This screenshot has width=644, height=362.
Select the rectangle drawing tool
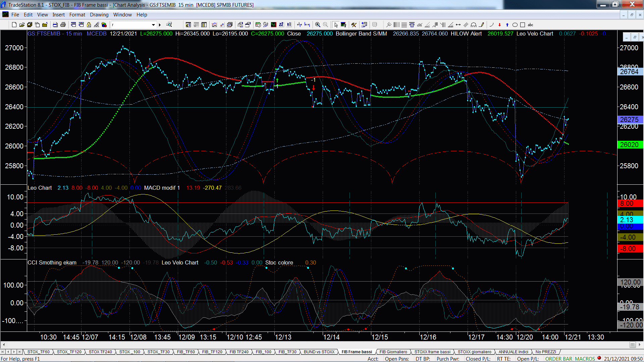pyautogui.click(x=523, y=25)
